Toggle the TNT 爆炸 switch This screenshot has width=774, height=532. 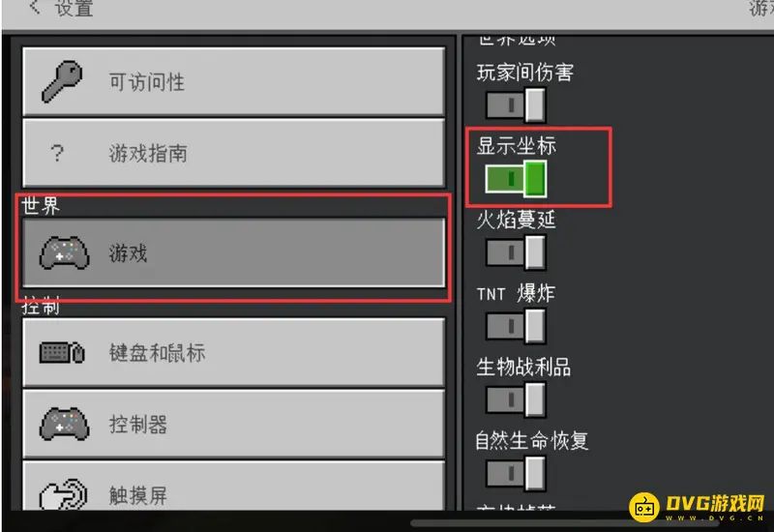(x=516, y=326)
